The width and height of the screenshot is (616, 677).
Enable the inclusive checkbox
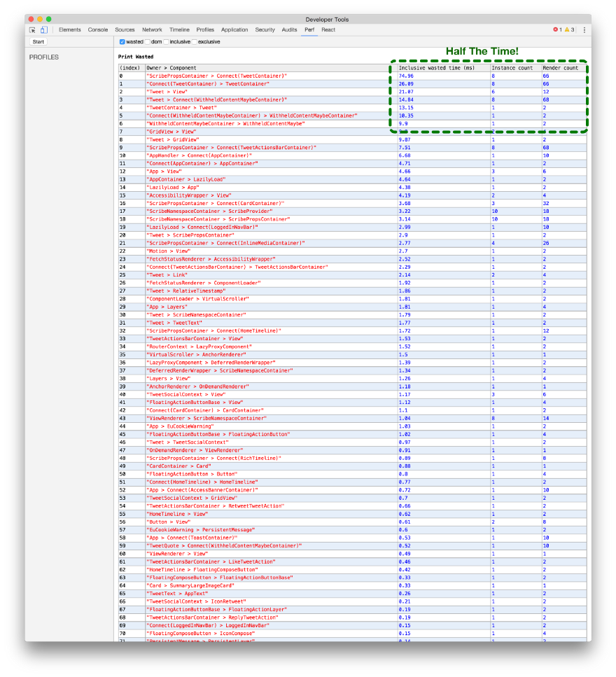pos(166,42)
